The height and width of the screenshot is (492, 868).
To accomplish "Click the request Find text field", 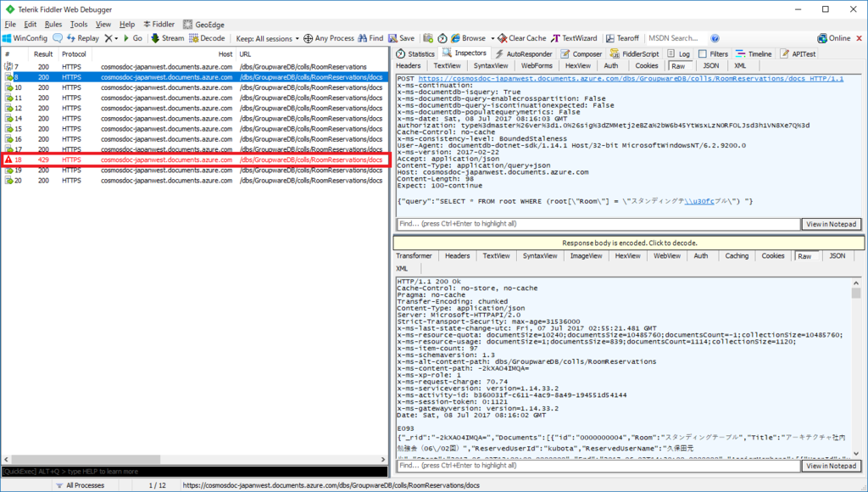I will (x=599, y=224).
